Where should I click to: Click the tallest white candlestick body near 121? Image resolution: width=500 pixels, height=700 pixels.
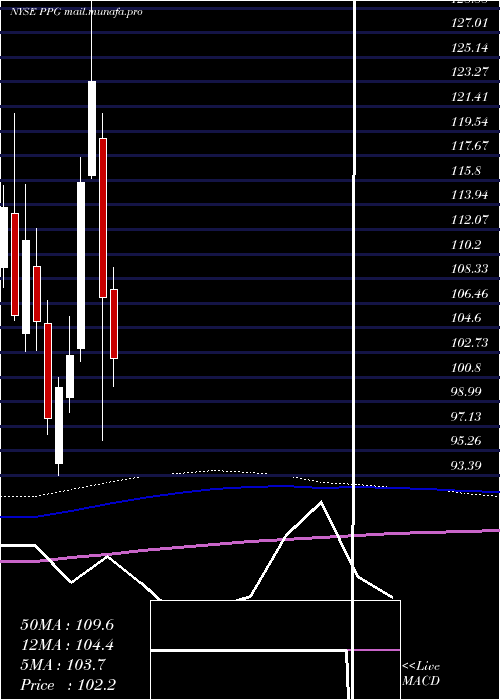[92, 129]
